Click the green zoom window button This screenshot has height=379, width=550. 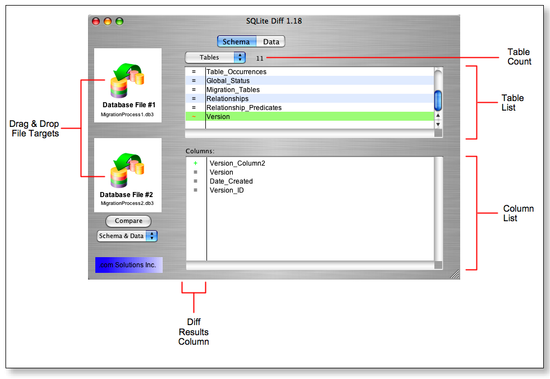tap(120, 21)
